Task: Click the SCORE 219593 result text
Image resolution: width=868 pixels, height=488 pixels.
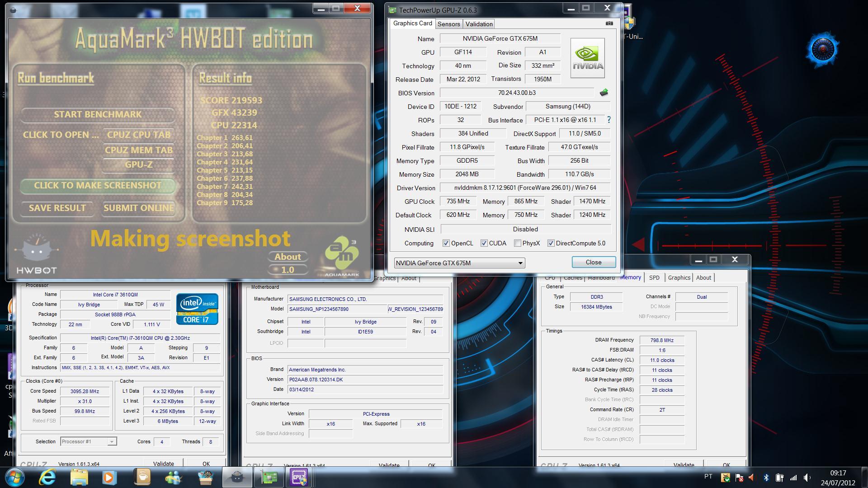Action: (x=231, y=100)
